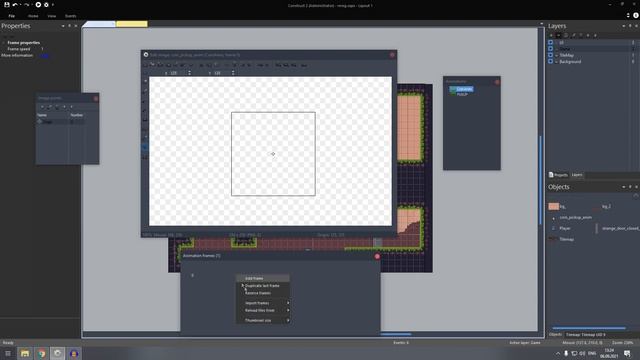Open the View ribbon tab

pos(51,16)
